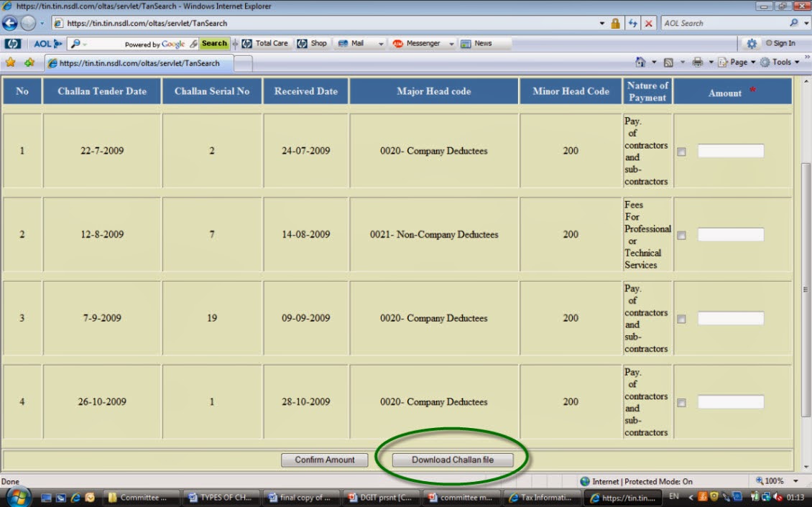This screenshot has width=812, height=507.
Task: Click the received date 28-10-2009 cell
Action: [305, 401]
